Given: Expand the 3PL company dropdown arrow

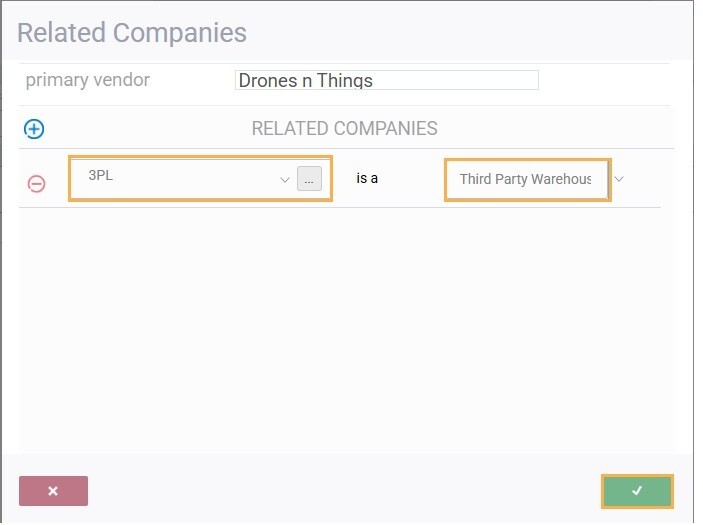Looking at the screenshot, I should (285, 180).
